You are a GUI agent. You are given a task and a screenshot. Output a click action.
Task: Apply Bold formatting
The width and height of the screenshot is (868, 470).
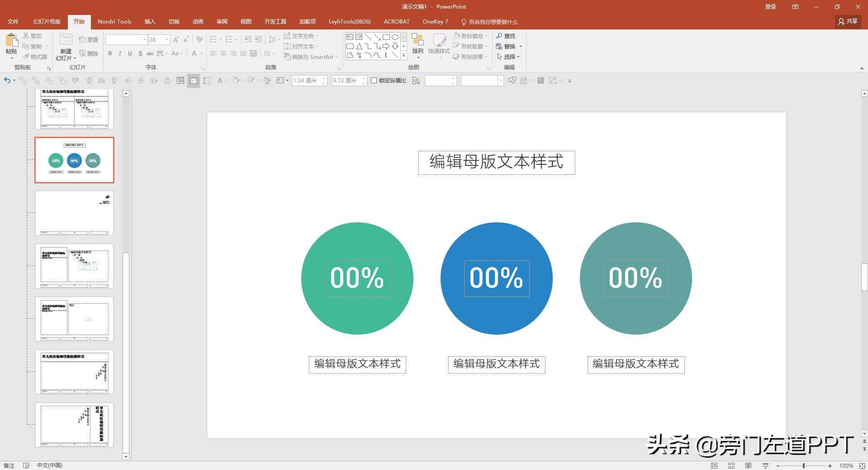110,53
